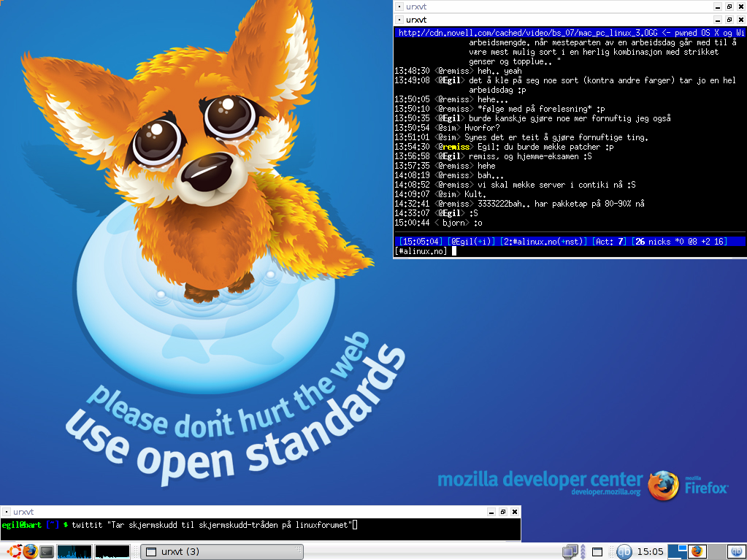Click the '26 nicks' status entry
The image size is (747, 560).
tap(653, 242)
